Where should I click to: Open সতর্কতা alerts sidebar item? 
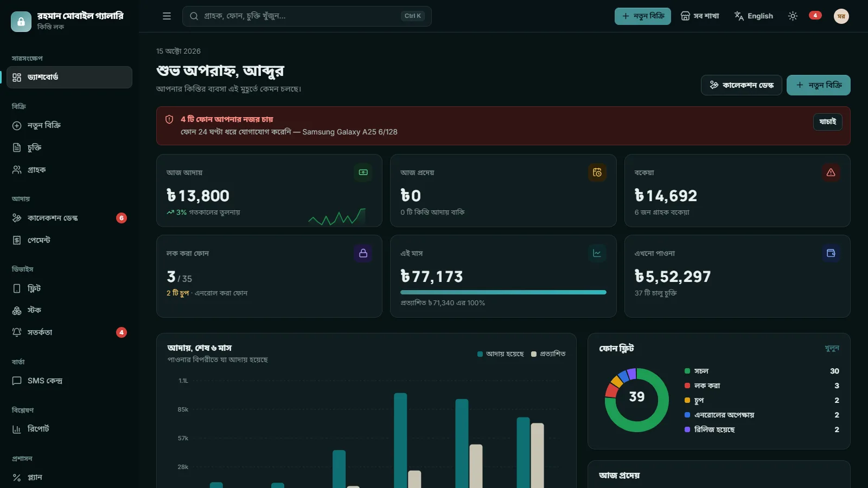pos(69,332)
